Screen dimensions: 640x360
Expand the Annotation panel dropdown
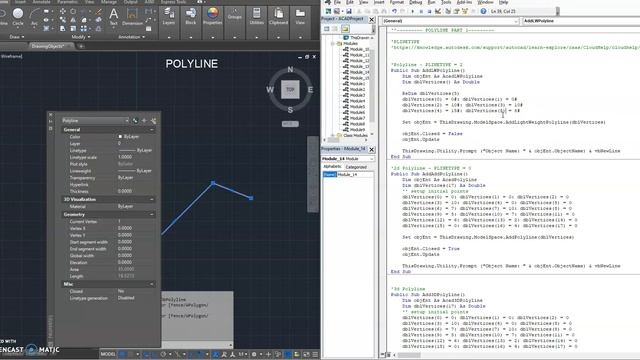click(131, 37)
